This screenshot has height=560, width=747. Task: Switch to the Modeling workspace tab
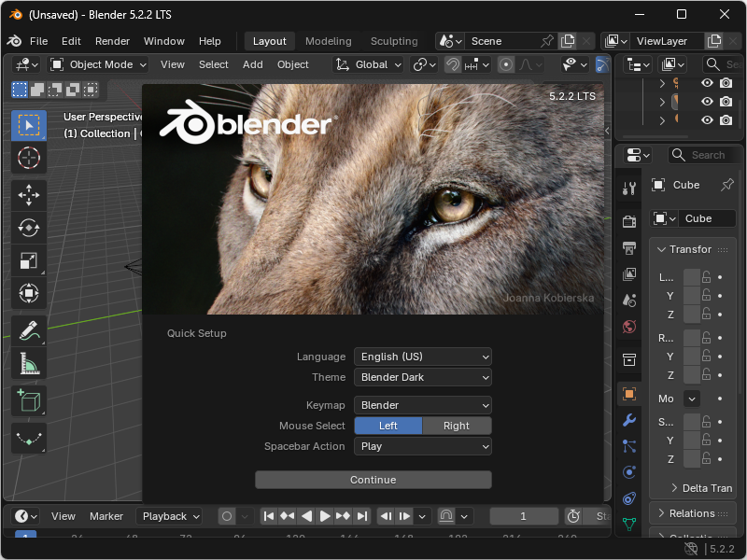click(329, 41)
